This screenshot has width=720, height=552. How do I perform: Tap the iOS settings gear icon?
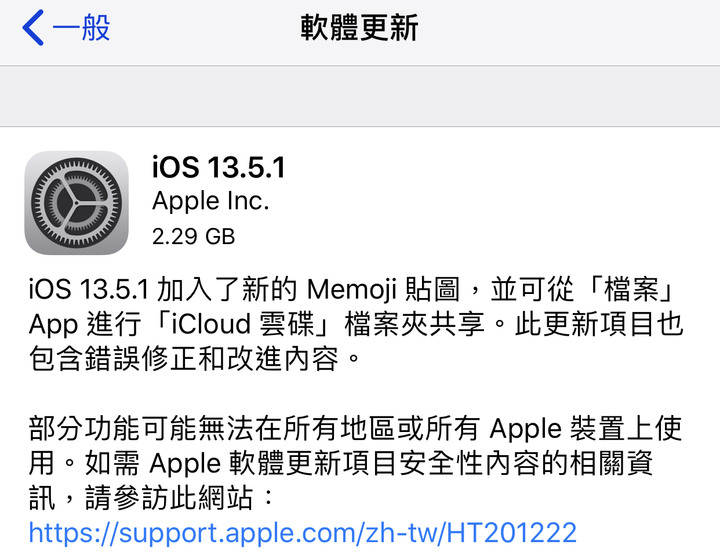click(76, 203)
